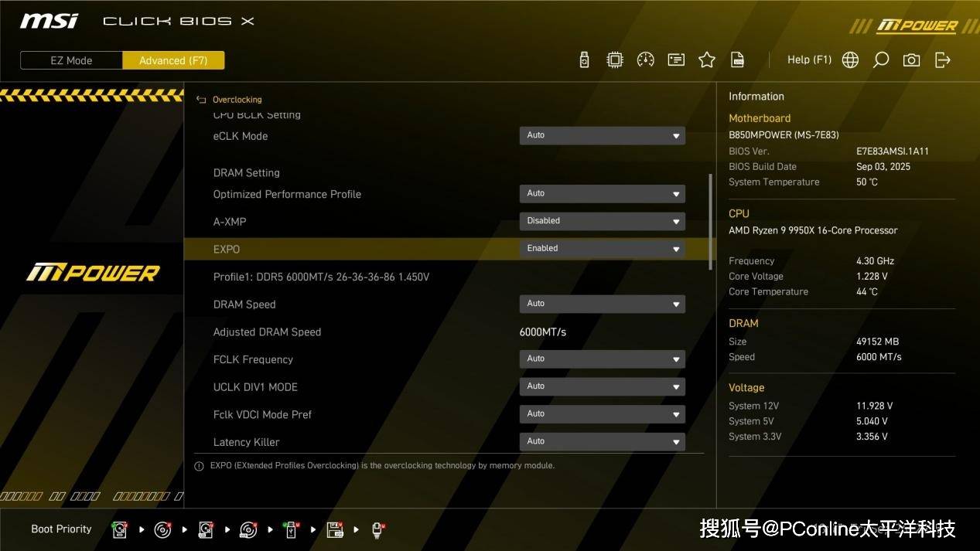Open the EXPO Enabled dropdown

coord(602,249)
